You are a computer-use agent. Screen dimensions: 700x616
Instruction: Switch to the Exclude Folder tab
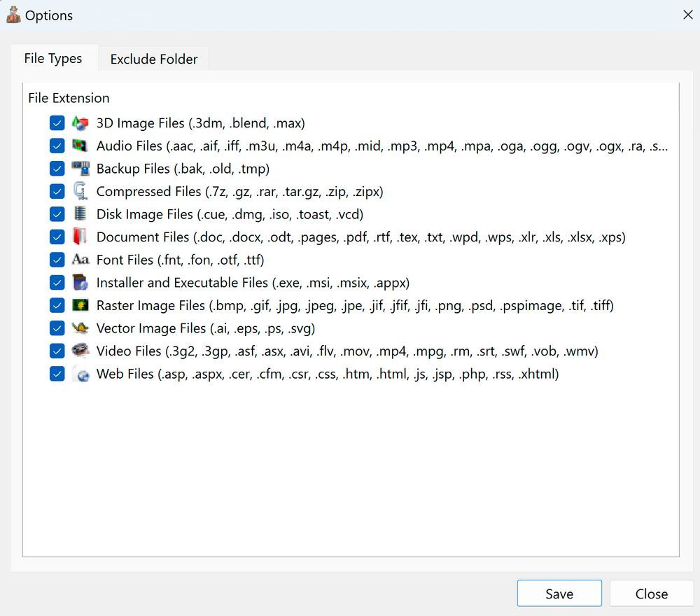tap(153, 59)
